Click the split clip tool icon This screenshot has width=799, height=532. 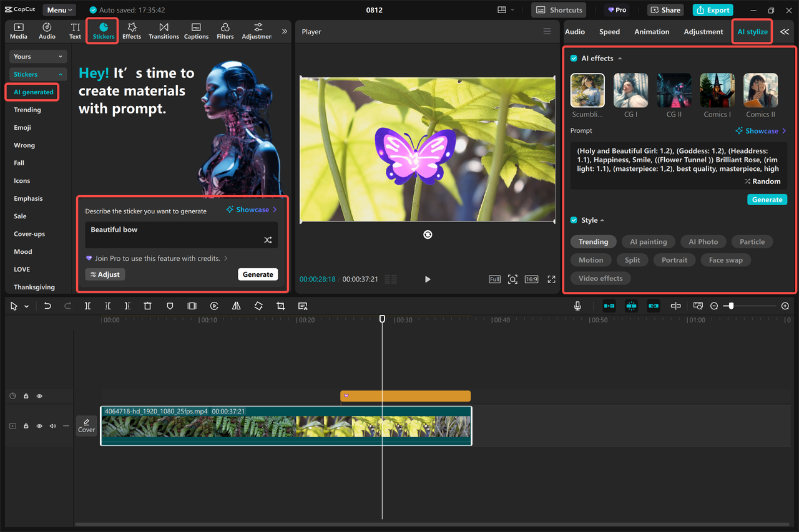pyautogui.click(x=87, y=306)
